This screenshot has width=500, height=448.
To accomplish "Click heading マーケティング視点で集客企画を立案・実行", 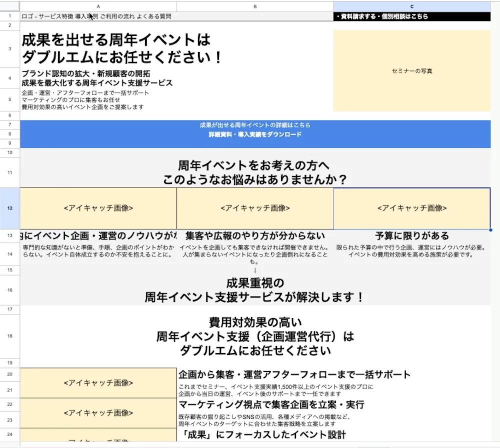I will [271, 404].
